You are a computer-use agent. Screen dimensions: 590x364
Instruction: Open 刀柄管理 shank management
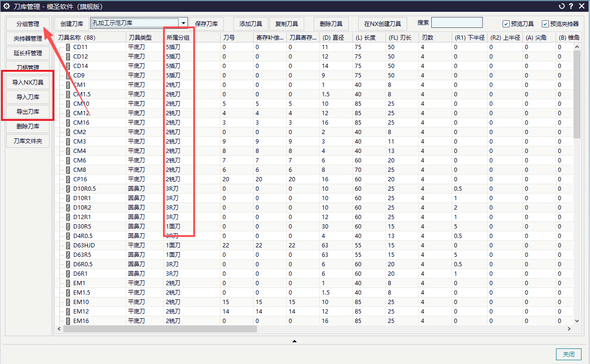(x=28, y=68)
